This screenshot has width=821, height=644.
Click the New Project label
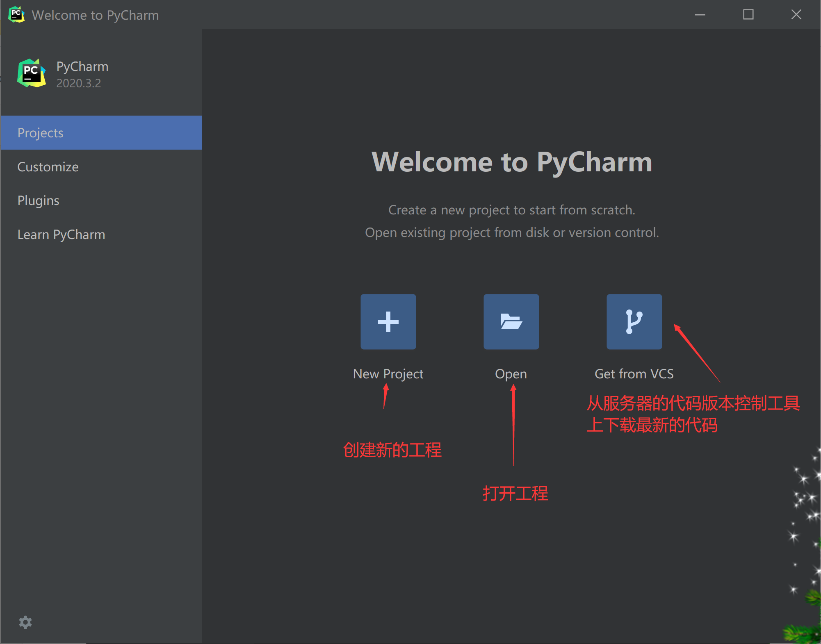pyautogui.click(x=388, y=374)
